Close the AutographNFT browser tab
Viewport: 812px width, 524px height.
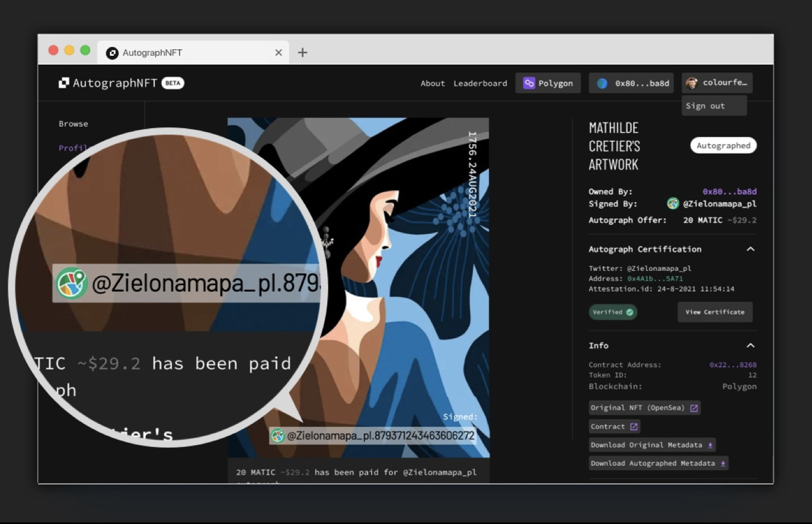click(279, 53)
